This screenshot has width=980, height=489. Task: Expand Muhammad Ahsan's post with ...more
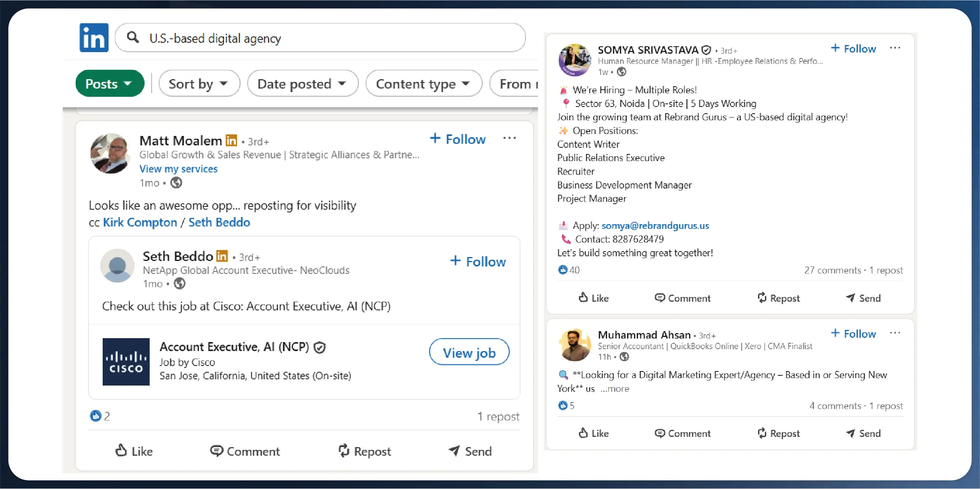pos(614,389)
